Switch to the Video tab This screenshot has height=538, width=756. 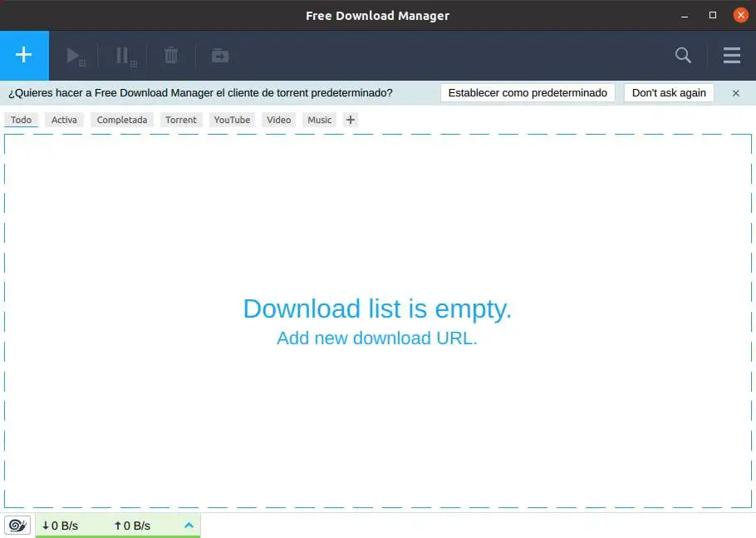278,120
